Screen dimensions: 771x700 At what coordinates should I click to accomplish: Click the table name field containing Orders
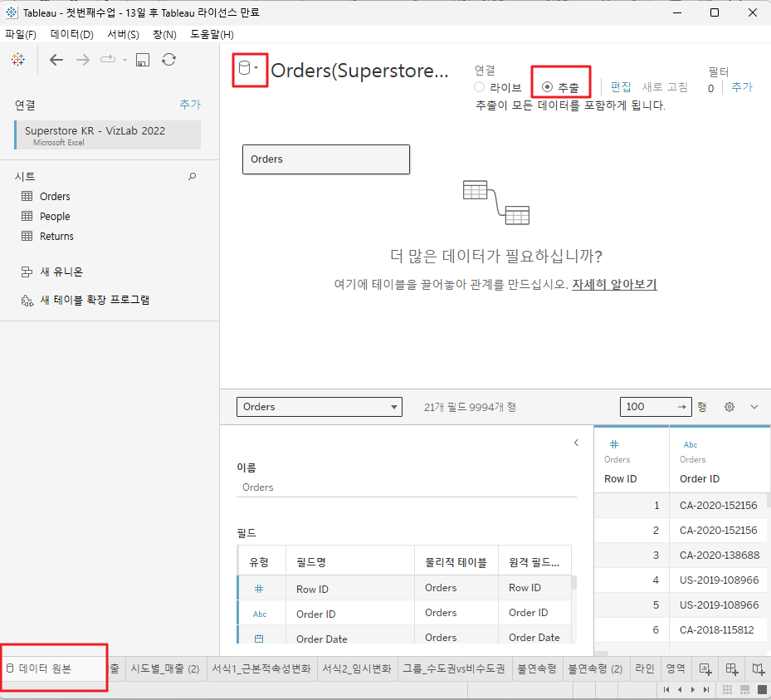pyautogui.click(x=407, y=487)
